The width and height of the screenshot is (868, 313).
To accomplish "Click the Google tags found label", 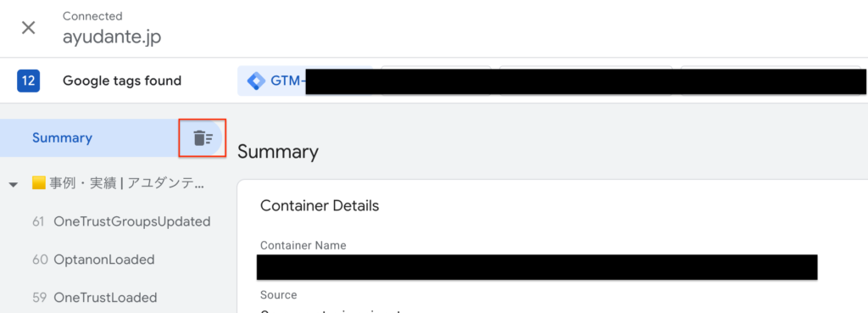I will coord(122,81).
